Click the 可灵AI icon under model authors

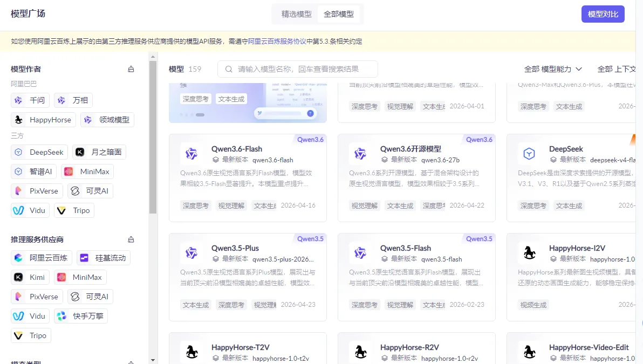click(75, 191)
